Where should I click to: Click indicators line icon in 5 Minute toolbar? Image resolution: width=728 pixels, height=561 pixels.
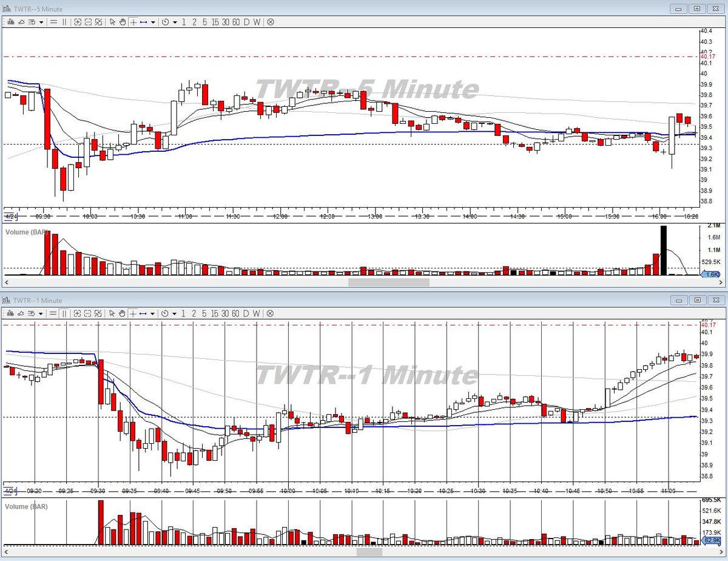click(21, 22)
